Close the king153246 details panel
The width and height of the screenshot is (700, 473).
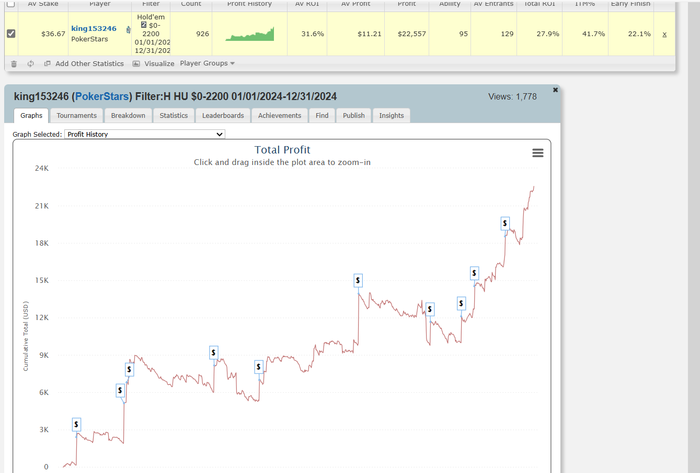tap(555, 90)
